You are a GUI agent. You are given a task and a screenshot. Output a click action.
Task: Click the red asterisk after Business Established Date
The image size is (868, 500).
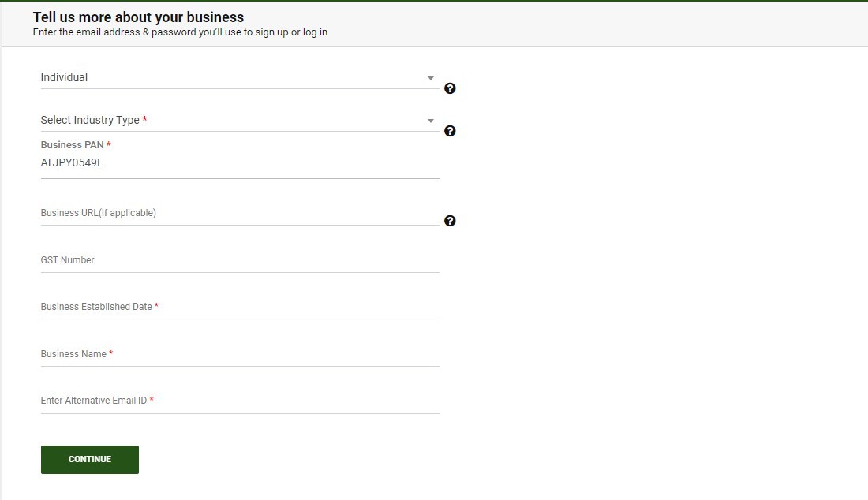pos(157,306)
